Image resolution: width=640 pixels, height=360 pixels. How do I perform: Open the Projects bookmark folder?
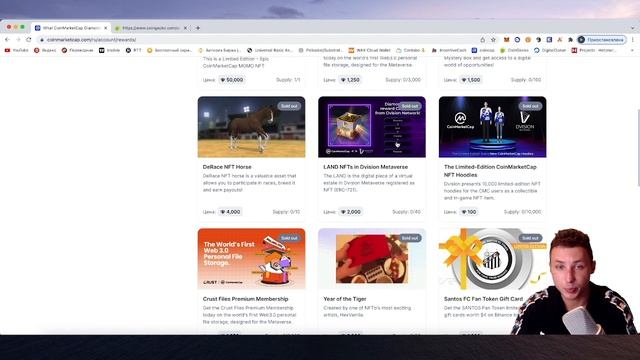(594, 50)
